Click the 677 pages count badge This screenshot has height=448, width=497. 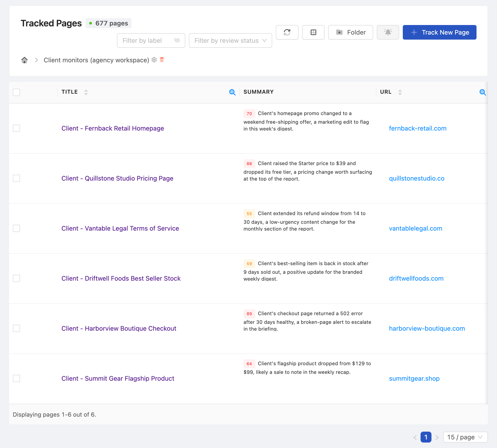click(108, 23)
